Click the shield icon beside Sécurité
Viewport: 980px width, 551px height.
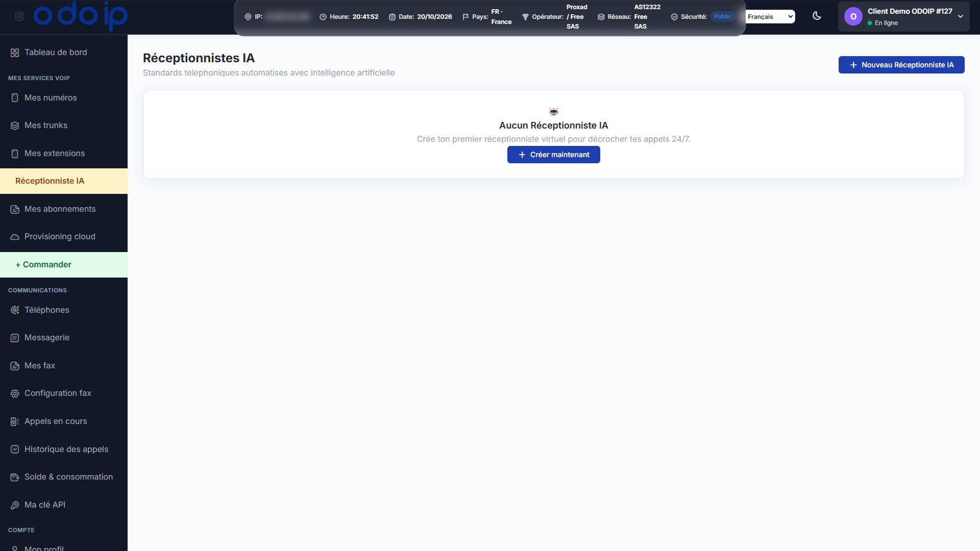[x=674, y=17]
